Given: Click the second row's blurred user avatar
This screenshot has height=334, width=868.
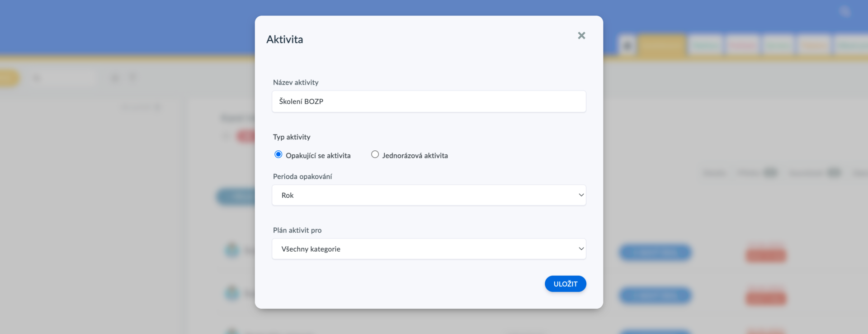Looking at the screenshot, I should click(x=232, y=293).
